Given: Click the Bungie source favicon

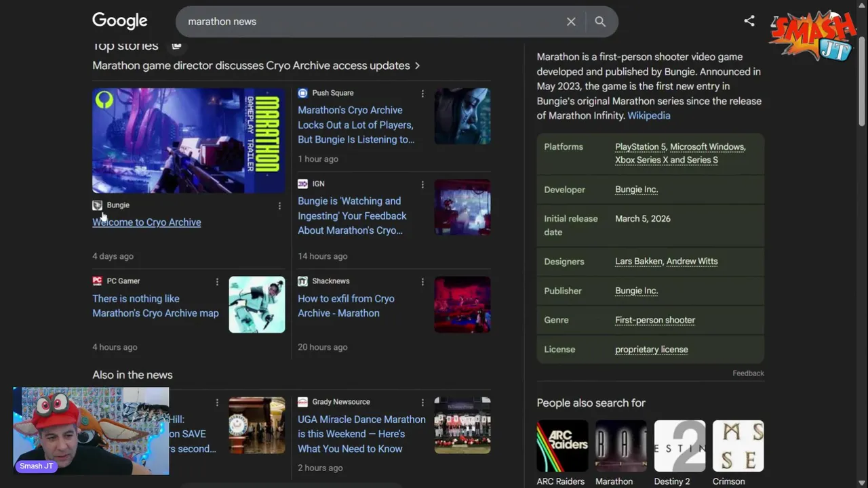Looking at the screenshot, I should point(97,205).
